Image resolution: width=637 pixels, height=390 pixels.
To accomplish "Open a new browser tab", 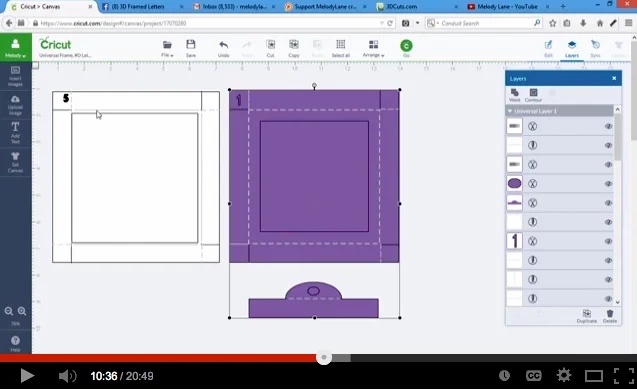I will pos(563,6).
